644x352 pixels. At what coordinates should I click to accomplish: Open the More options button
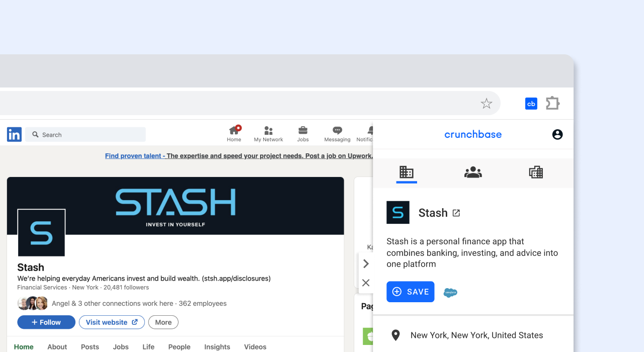163,322
